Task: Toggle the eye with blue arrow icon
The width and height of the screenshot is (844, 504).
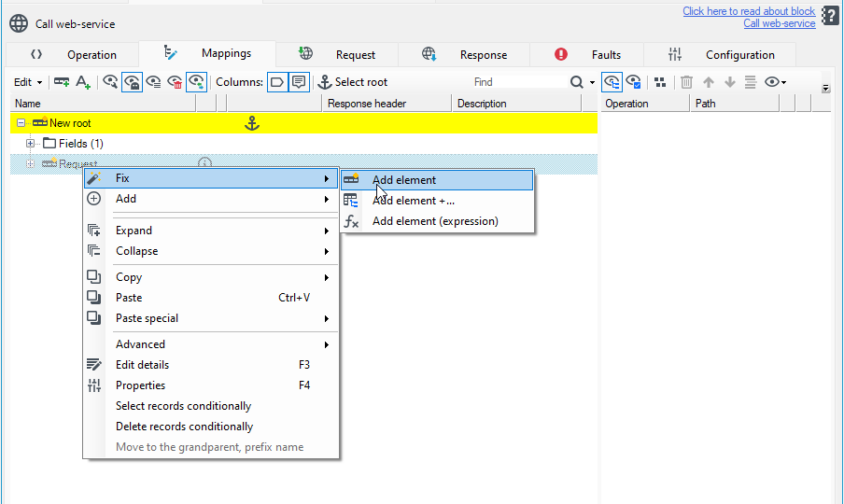Action: [x=196, y=82]
